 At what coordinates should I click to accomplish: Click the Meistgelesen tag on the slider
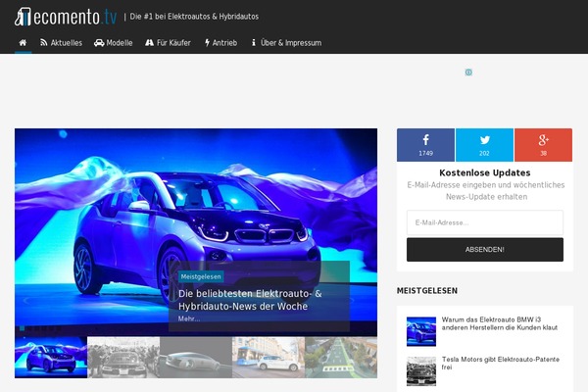pos(201,276)
